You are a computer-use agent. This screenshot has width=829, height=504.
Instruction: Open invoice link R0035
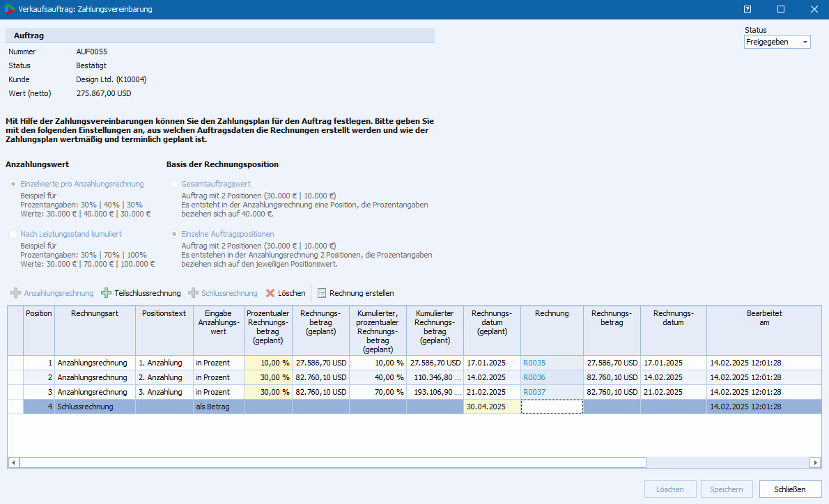tap(534, 363)
